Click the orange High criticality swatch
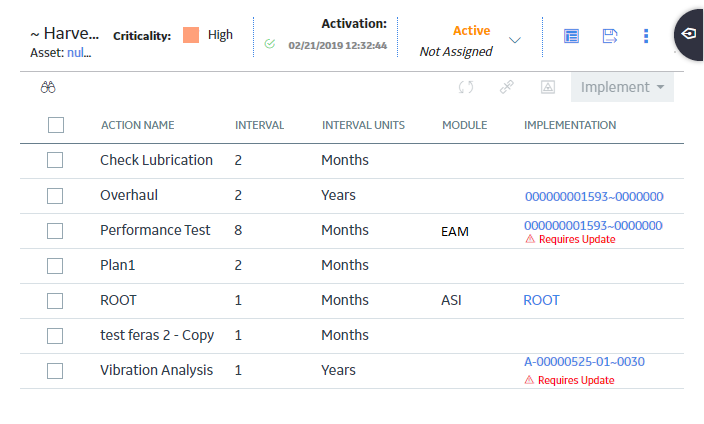 pos(191,35)
